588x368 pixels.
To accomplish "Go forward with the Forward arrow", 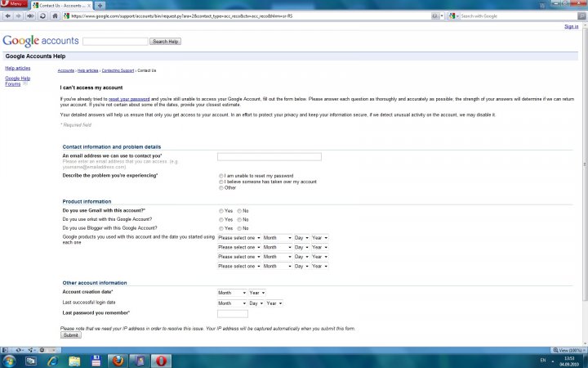I will pyautogui.click(x=18, y=16).
